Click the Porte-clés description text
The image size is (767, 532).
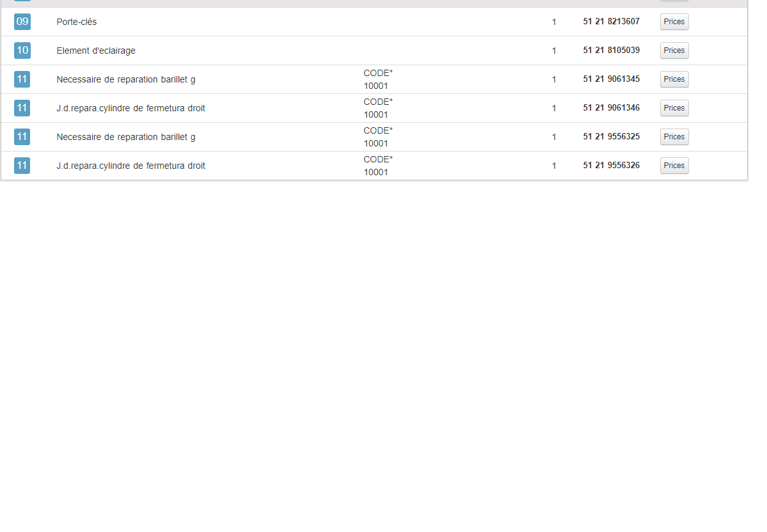coord(77,22)
